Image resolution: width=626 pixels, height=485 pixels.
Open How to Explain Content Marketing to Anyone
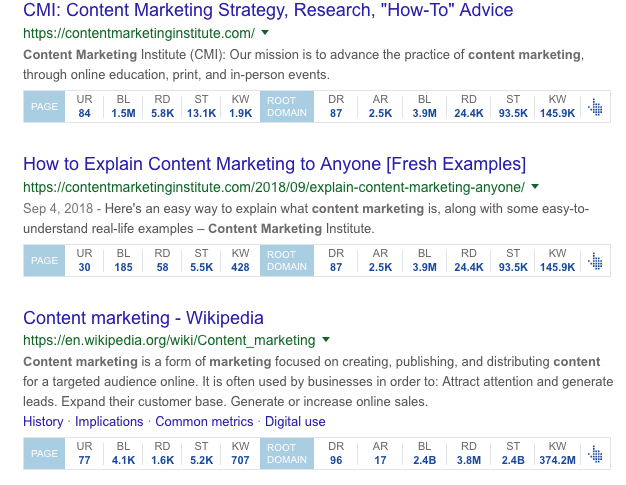pyautogui.click(x=274, y=164)
